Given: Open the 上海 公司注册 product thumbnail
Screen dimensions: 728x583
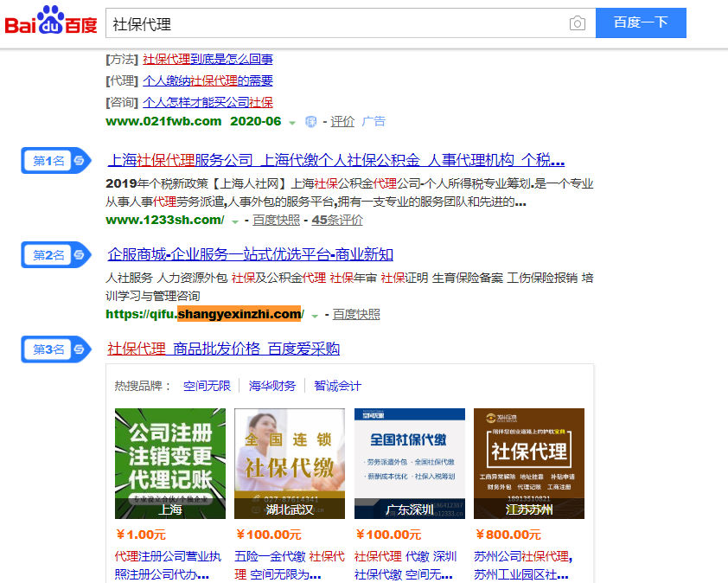Looking at the screenshot, I should click(170, 464).
